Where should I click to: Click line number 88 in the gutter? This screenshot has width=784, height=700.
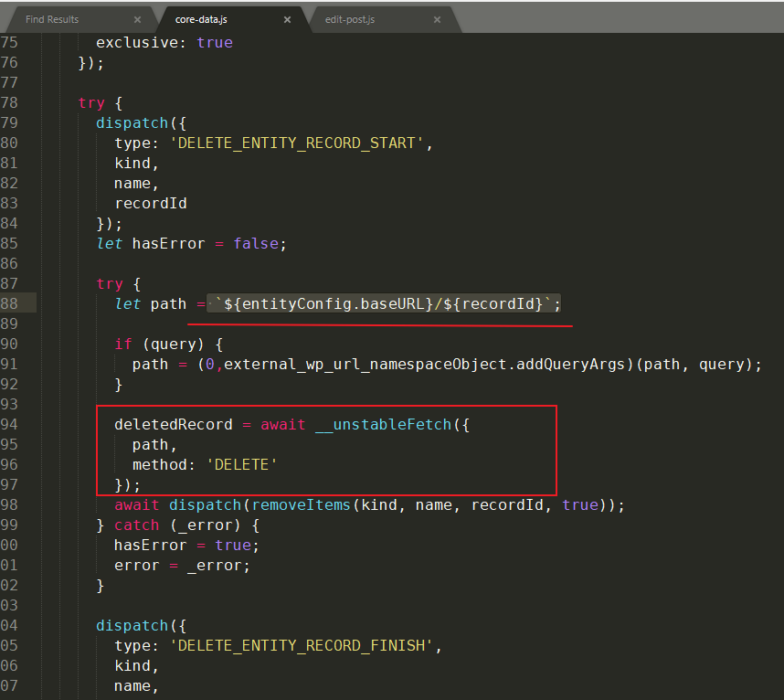(x=9, y=303)
